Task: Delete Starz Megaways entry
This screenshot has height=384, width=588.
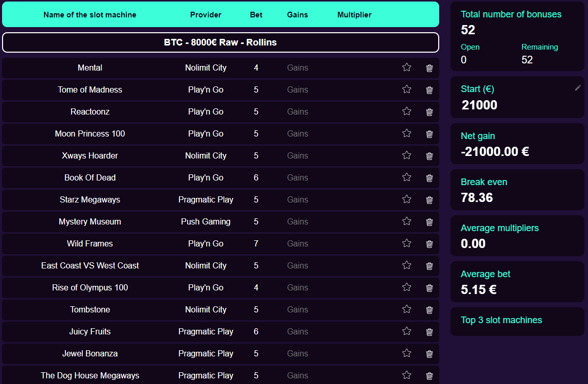Action: point(429,200)
